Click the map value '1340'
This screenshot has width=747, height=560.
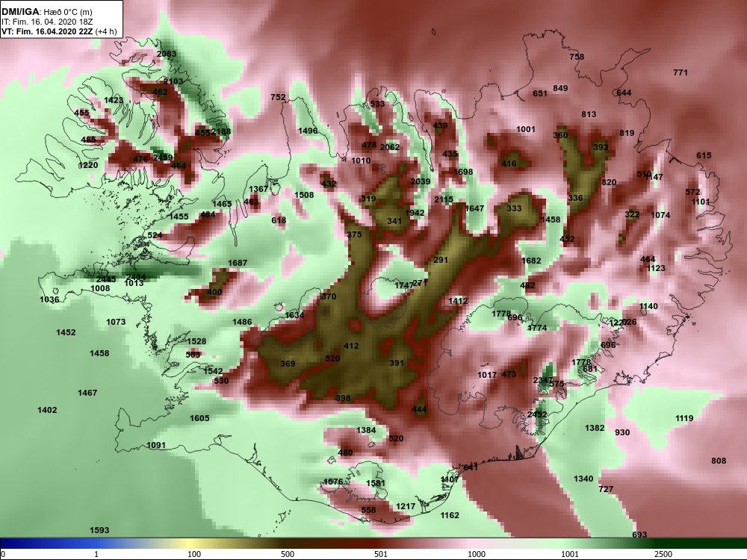click(x=583, y=479)
